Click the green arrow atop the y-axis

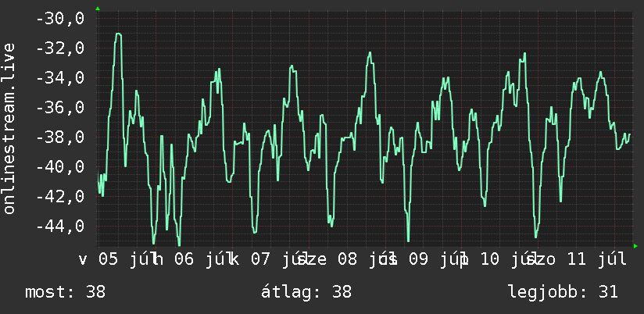tap(98, 9)
